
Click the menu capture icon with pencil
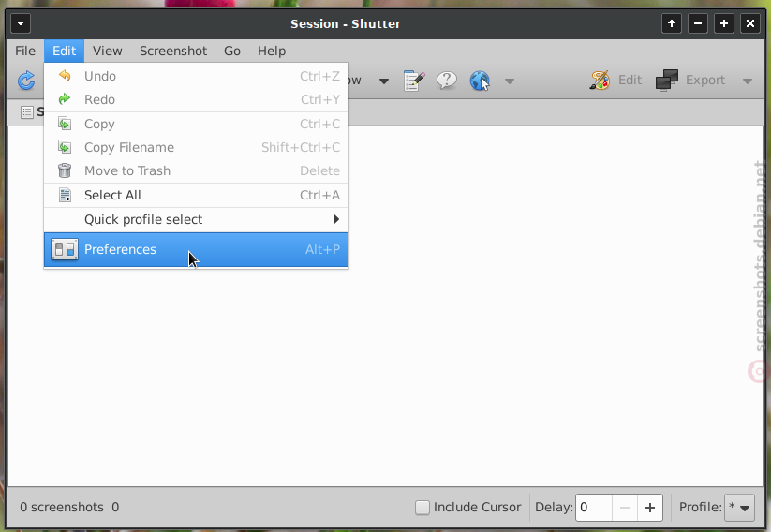tap(413, 81)
